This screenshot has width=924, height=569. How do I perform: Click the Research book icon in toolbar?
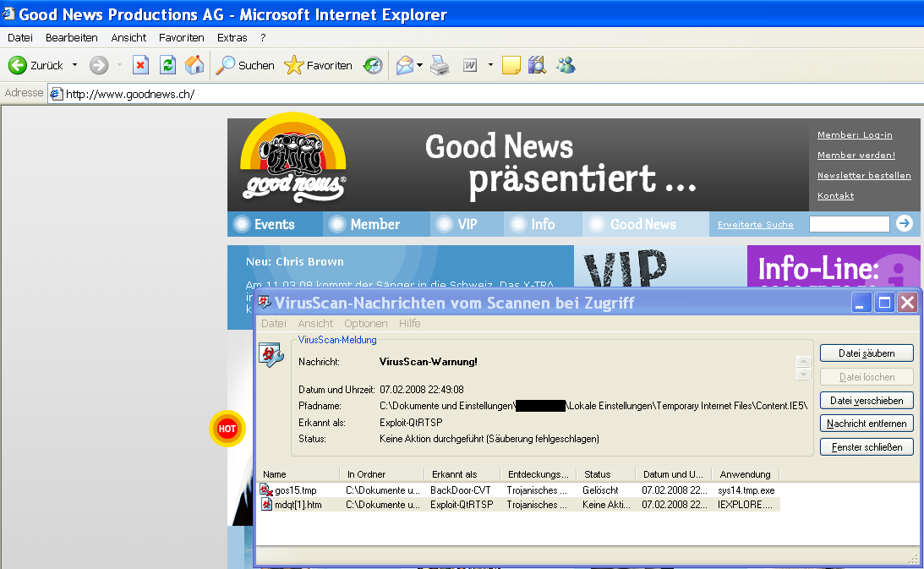click(537, 65)
